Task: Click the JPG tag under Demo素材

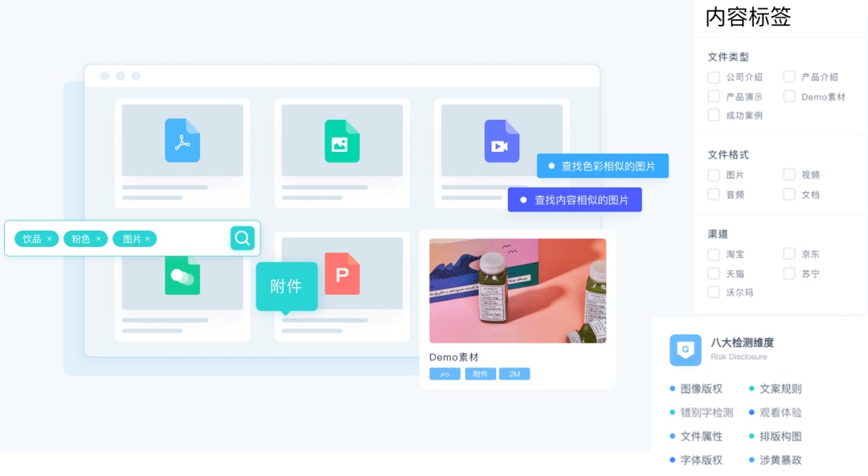Action: [444, 374]
